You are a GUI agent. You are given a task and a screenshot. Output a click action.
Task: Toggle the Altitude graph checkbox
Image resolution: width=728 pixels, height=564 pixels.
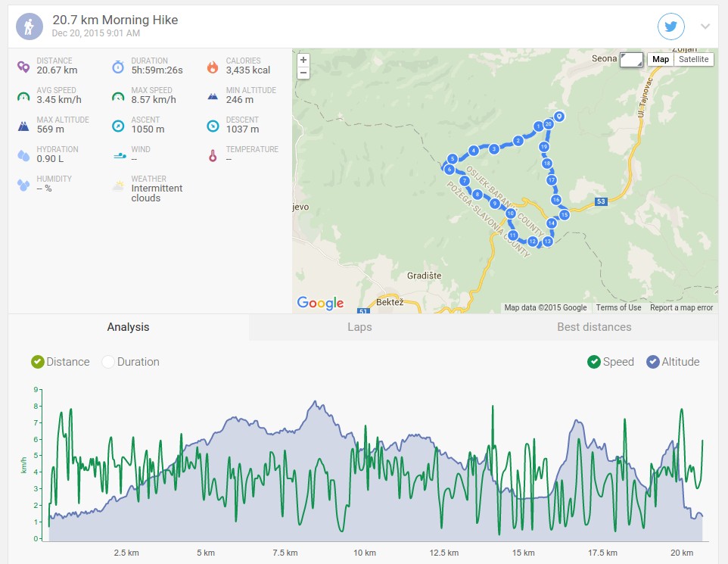673,362
